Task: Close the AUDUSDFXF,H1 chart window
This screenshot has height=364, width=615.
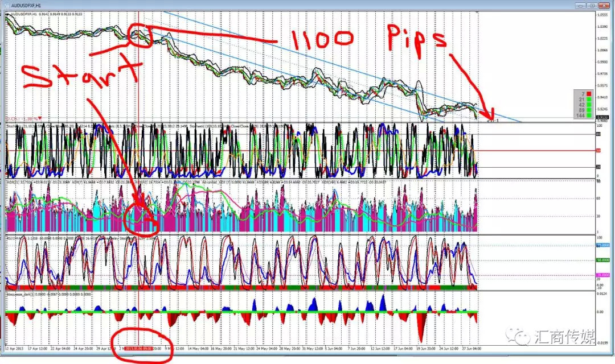Action: click(603, 6)
